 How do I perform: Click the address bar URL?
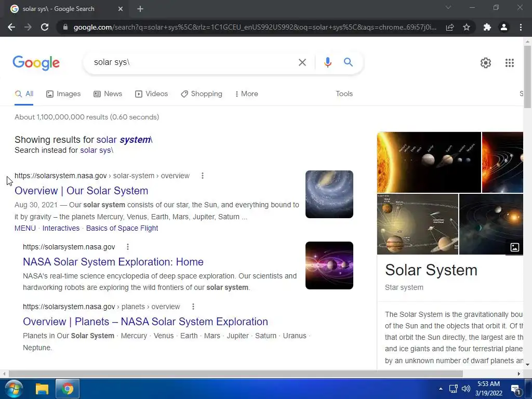tap(255, 27)
